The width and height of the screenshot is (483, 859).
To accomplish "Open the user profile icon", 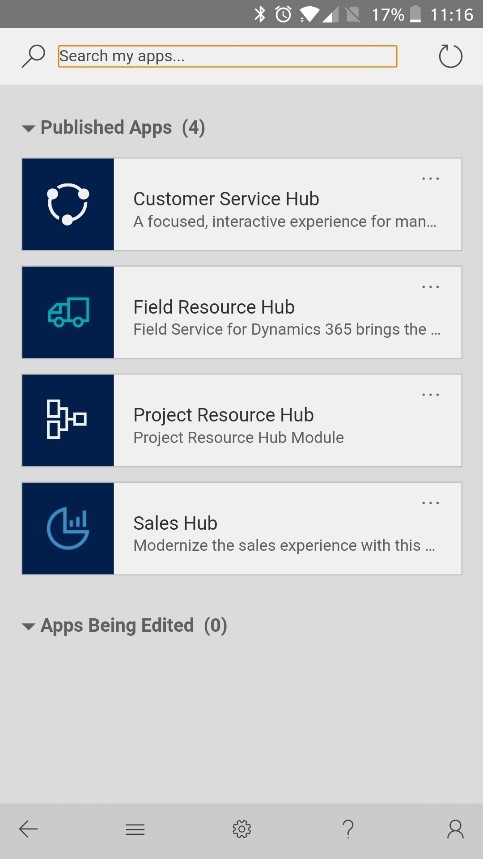I will (455, 829).
